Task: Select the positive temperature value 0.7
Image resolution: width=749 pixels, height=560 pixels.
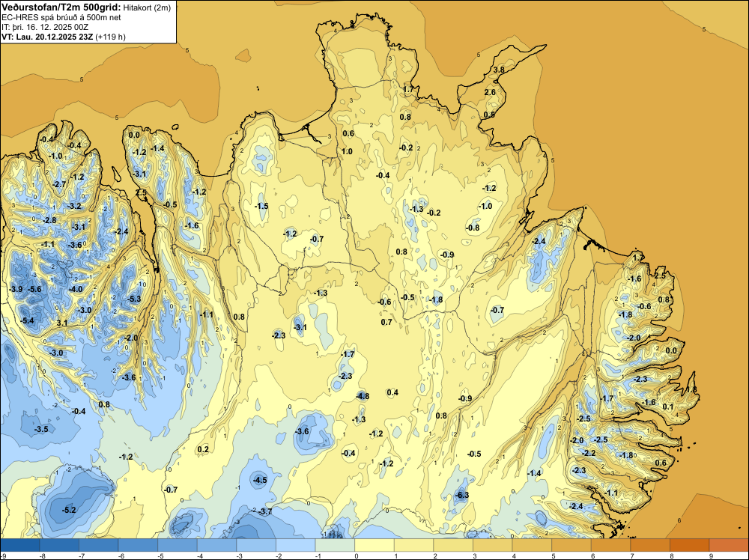Action: click(x=386, y=322)
